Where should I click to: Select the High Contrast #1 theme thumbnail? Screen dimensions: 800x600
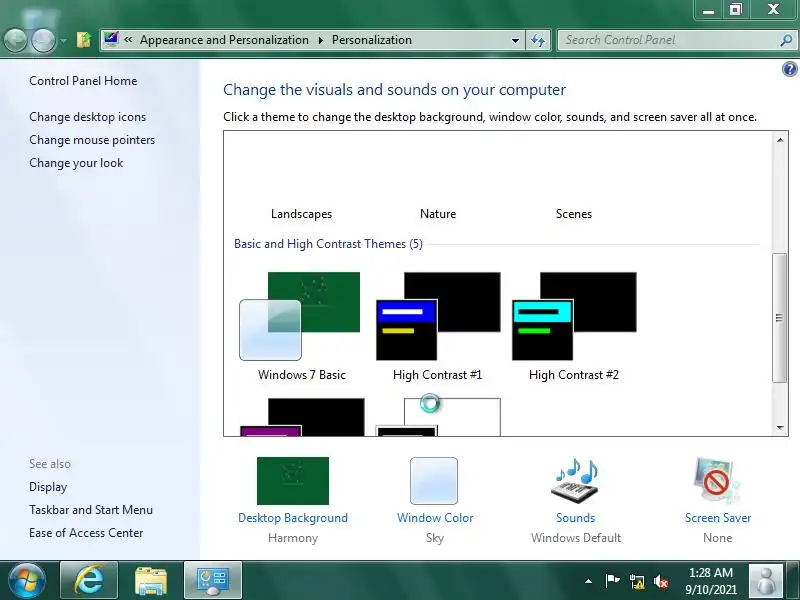pyautogui.click(x=438, y=316)
